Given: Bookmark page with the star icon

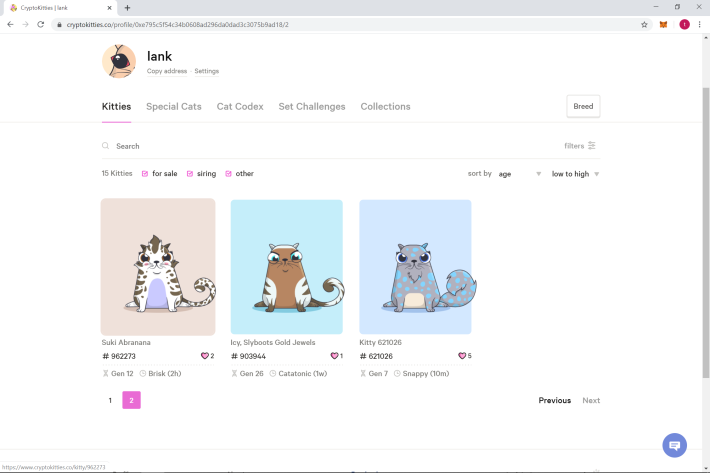Looking at the screenshot, I should coord(644,24).
